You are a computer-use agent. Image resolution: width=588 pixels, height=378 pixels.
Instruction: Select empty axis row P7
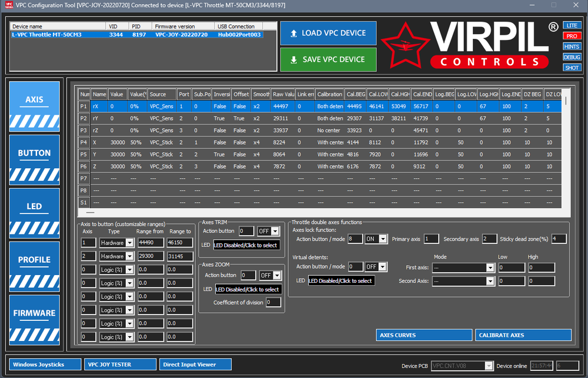coord(319,179)
